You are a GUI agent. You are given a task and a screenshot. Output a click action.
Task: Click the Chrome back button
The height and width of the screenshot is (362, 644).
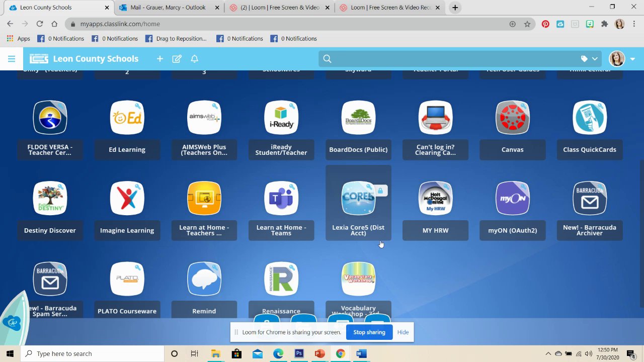pos(10,24)
